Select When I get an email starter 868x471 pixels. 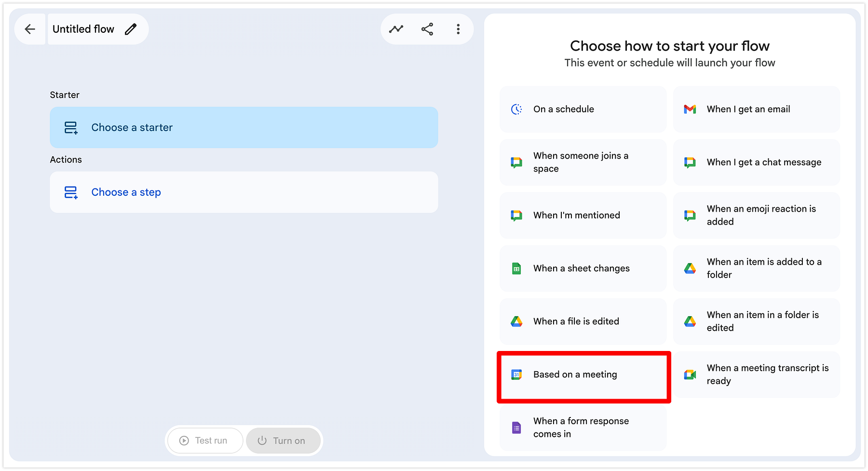757,109
